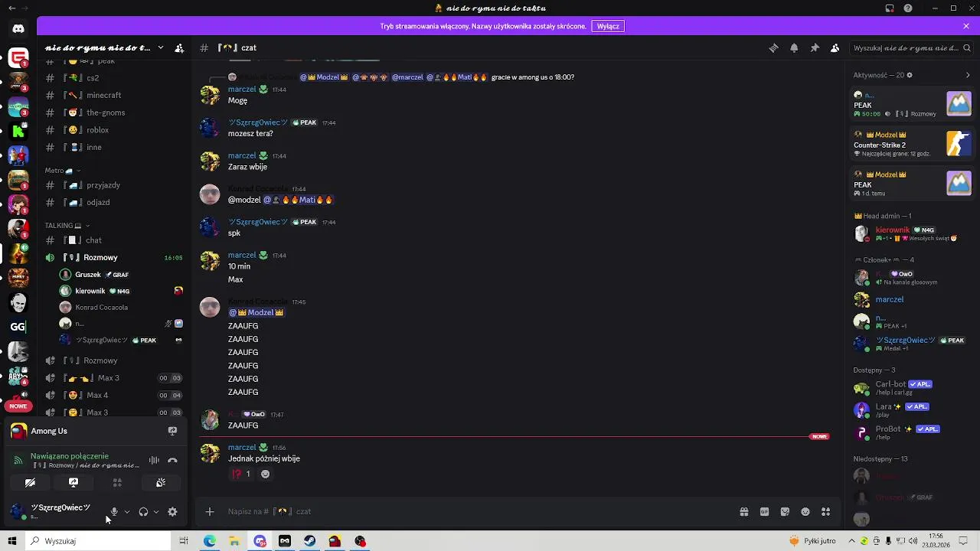Screen dimensions: 980x551
Task: Open the GIF picker
Action: click(x=764, y=512)
